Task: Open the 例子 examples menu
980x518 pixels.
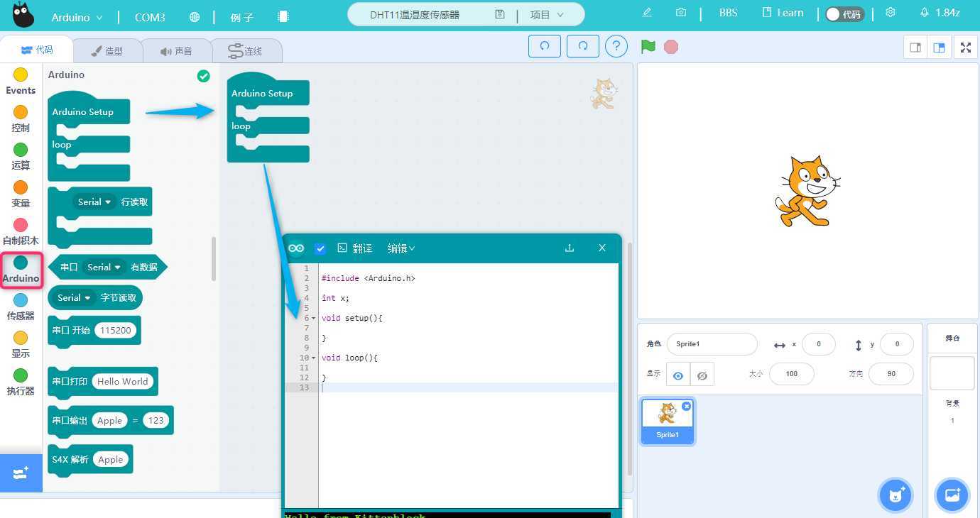Action: [242, 16]
